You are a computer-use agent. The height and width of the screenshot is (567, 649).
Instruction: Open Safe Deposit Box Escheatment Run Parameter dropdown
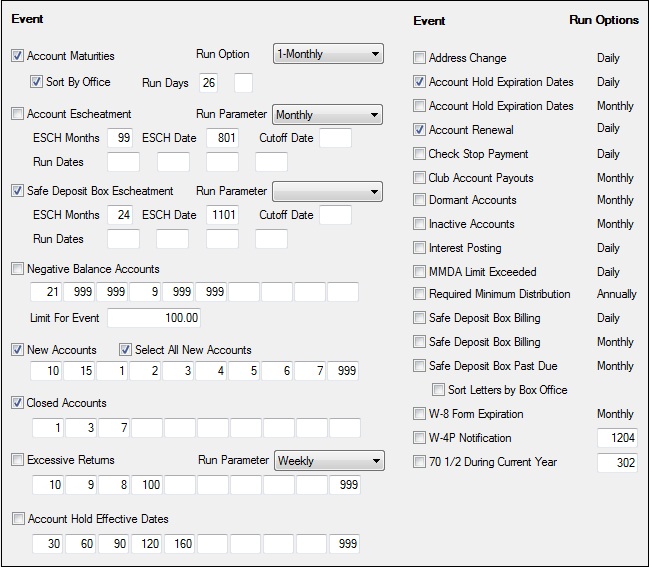pyautogui.click(x=328, y=191)
